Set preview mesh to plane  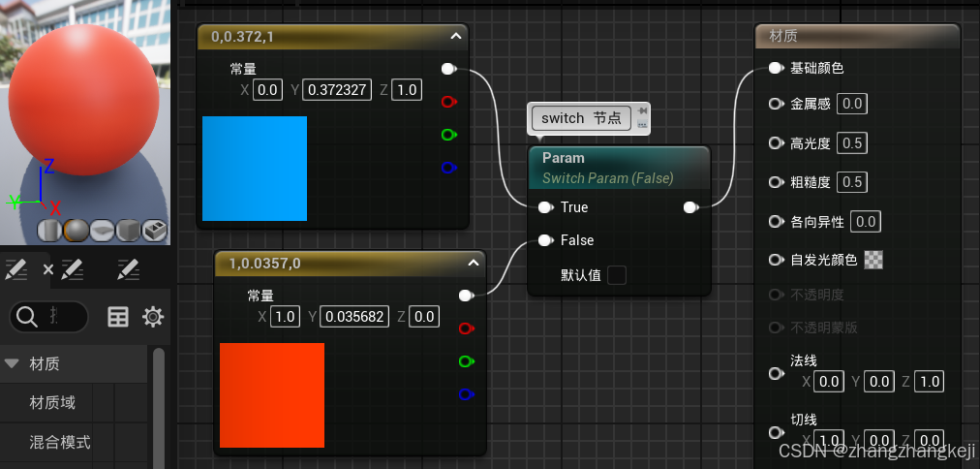pyautogui.click(x=102, y=230)
